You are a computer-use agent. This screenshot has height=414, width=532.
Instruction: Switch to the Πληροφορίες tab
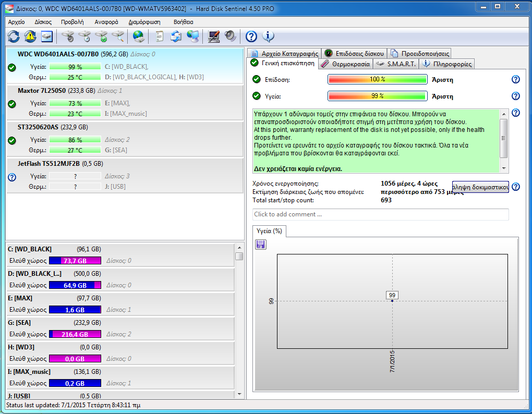click(x=447, y=64)
